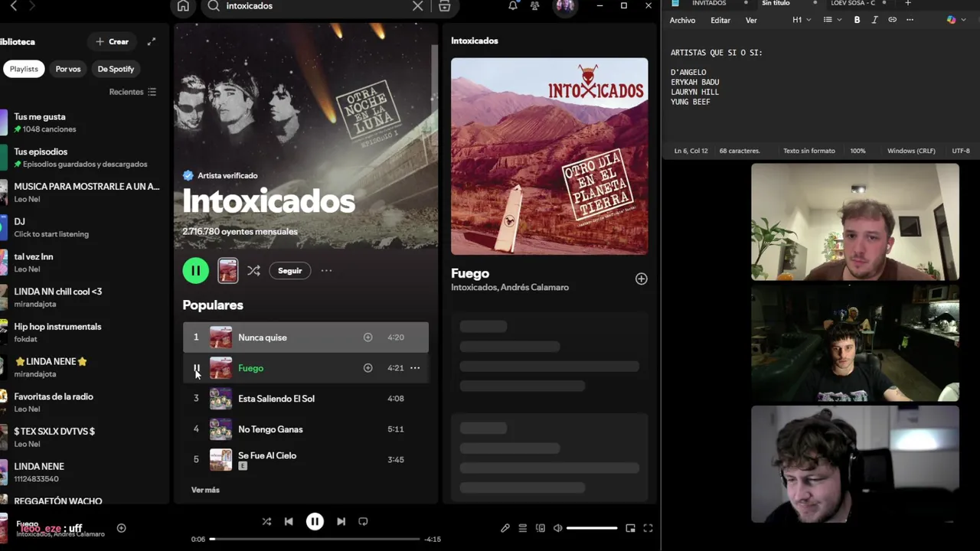
Task: Open lyrics microphone icon in the player bar
Action: pos(505,528)
